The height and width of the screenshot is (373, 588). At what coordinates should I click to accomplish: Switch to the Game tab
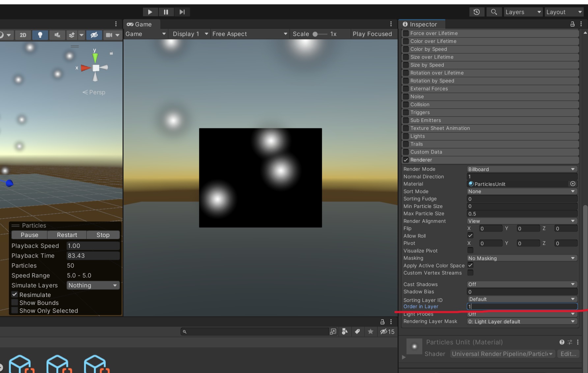coord(142,24)
